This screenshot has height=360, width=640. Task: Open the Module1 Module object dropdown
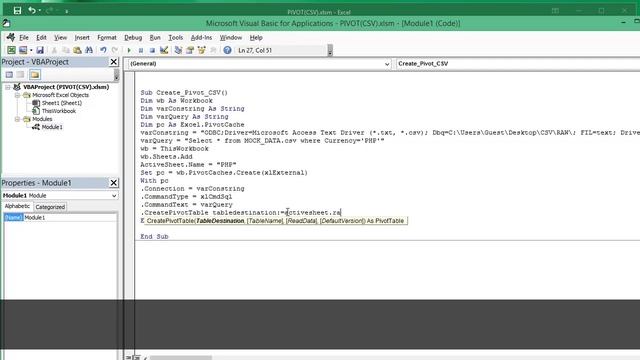114,196
